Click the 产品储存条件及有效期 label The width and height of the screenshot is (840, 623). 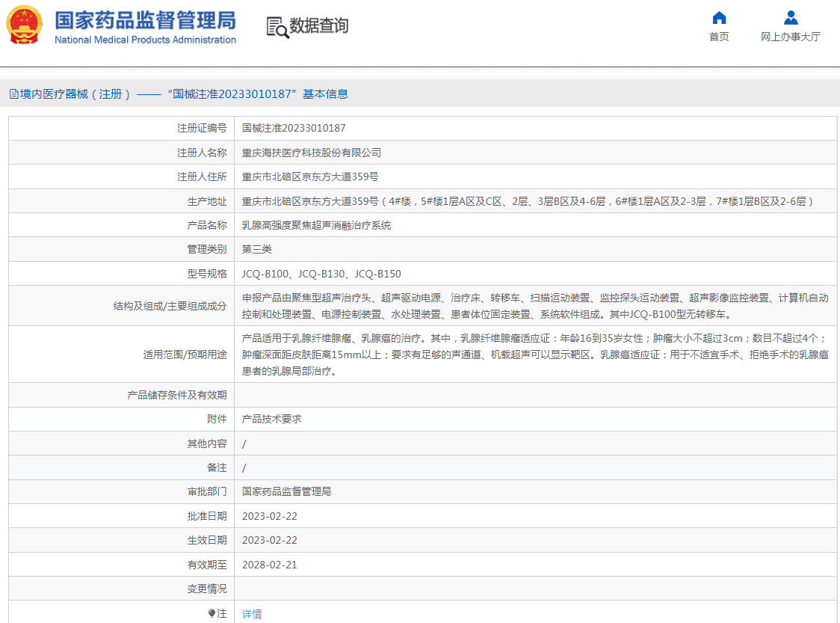point(177,395)
